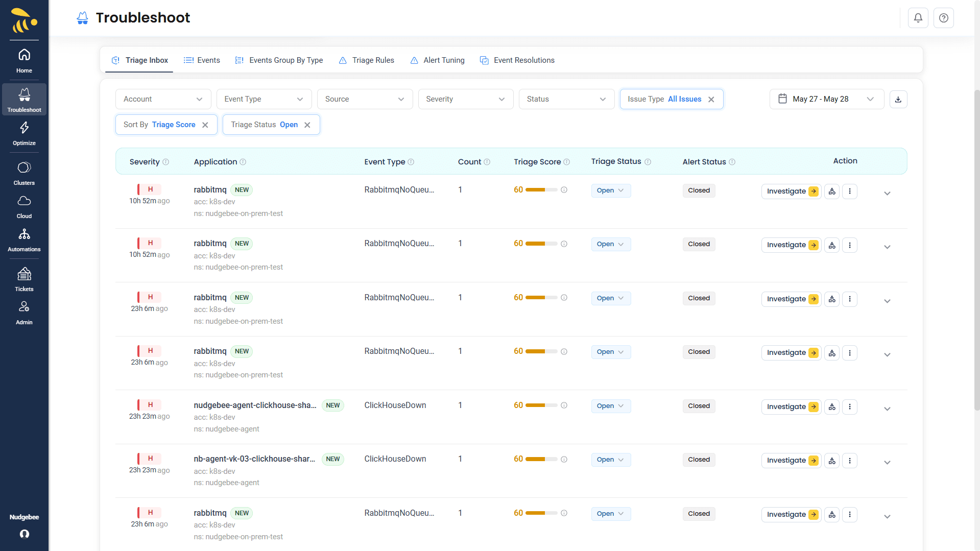980x551 pixels.
Task: Click the Event Type column info icon
Action: [411, 162]
